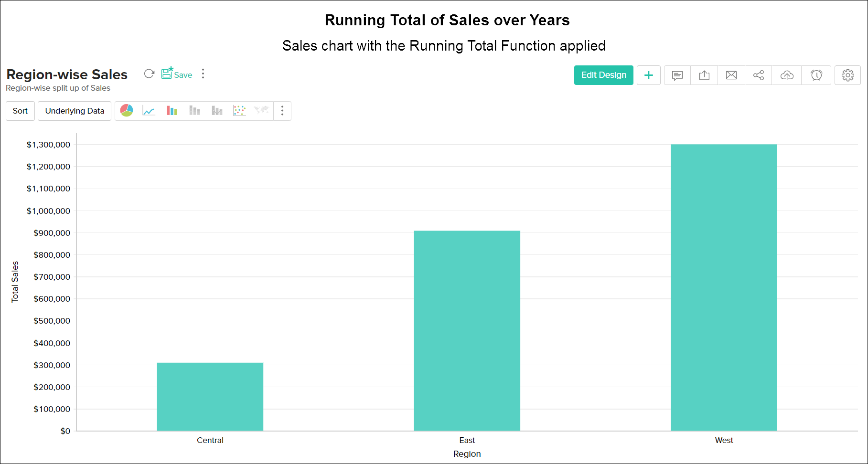
Task: Open the alarm clock schedule icon
Action: coord(816,75)
